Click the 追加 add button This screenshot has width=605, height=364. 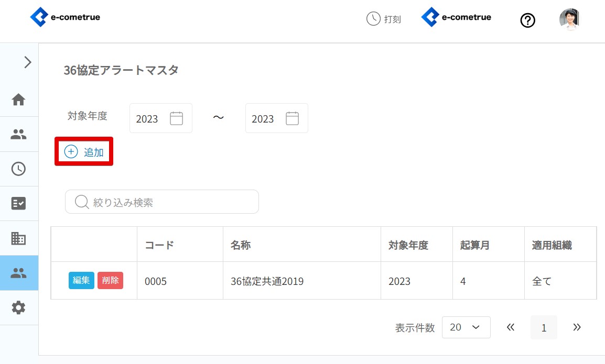[x=84, y=152]
